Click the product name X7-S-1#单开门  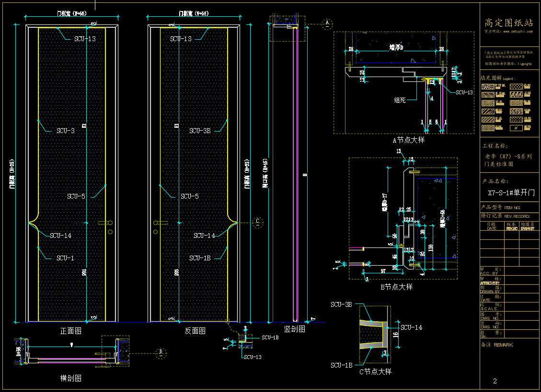tap(510, 193)
